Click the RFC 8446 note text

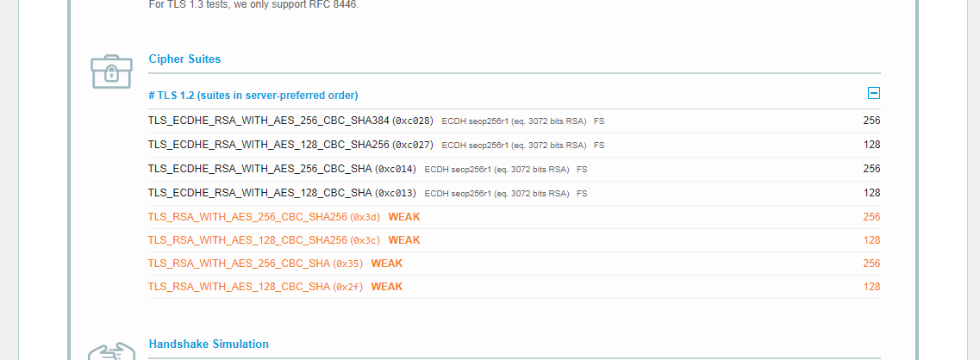[253, 4]
